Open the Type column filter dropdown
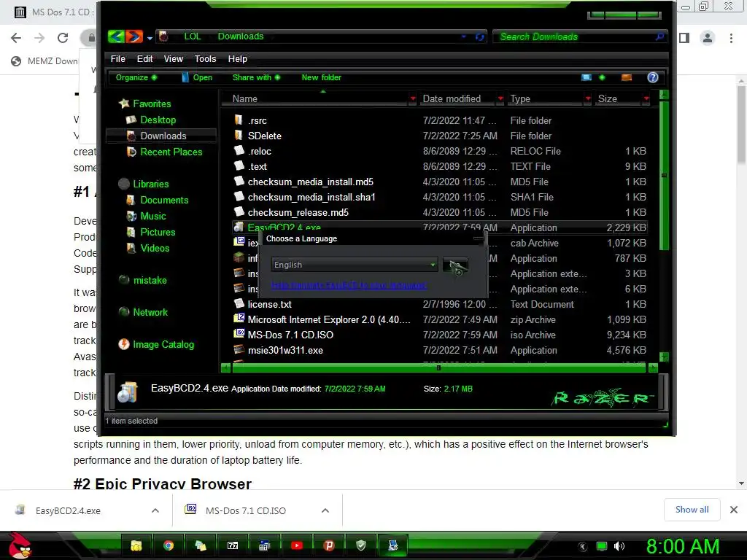 588,98
